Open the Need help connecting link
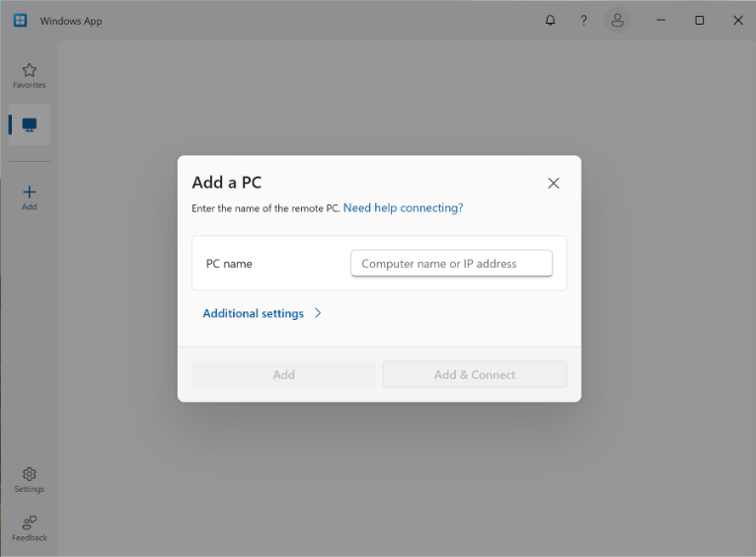This screenshot has height=557, width=756. click(403, 207)
